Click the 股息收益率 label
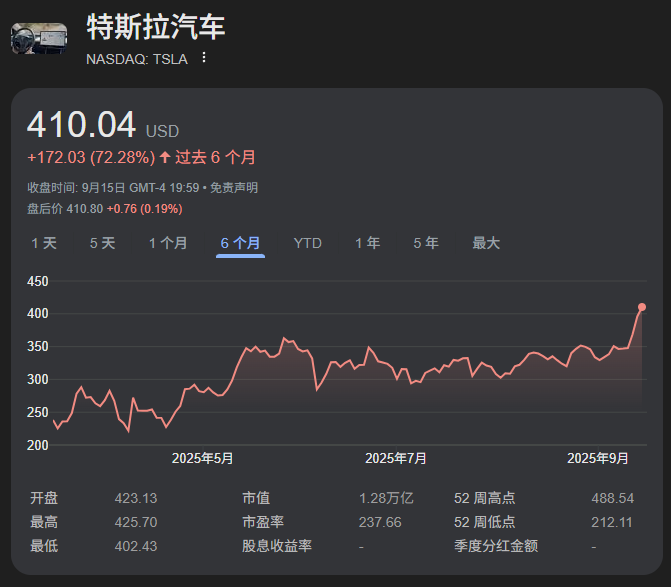671x587 pixels. pos(277,546)
